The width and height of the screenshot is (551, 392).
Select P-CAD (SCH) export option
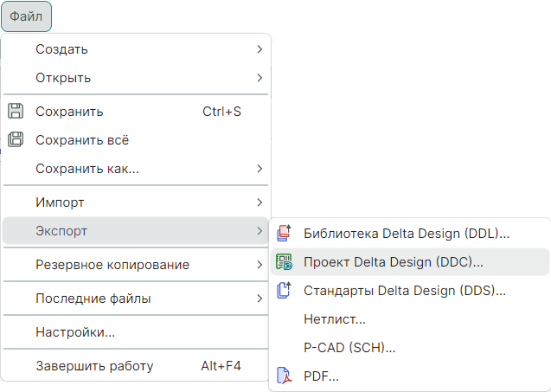349,348
